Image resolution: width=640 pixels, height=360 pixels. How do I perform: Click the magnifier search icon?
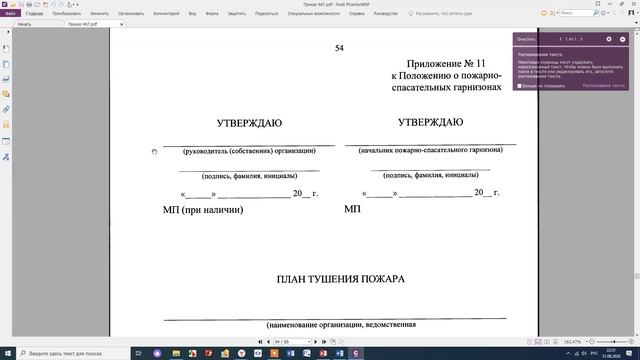point(596,13)
